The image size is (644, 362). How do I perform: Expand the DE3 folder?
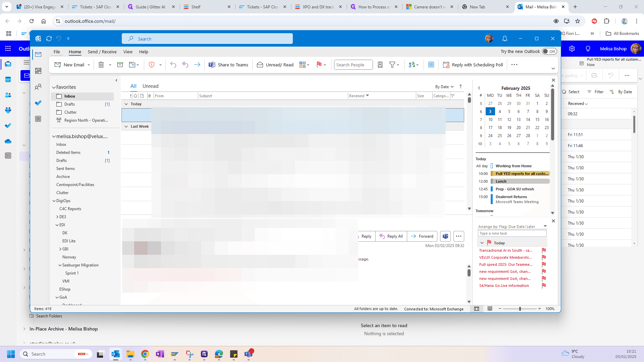57,217
